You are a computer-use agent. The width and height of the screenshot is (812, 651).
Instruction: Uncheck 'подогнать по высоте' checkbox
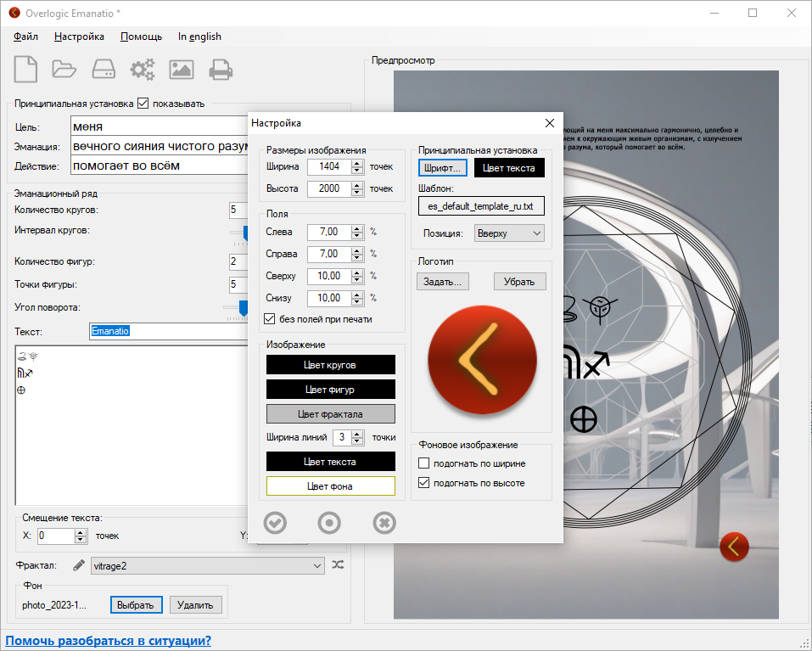click(424, 483)
